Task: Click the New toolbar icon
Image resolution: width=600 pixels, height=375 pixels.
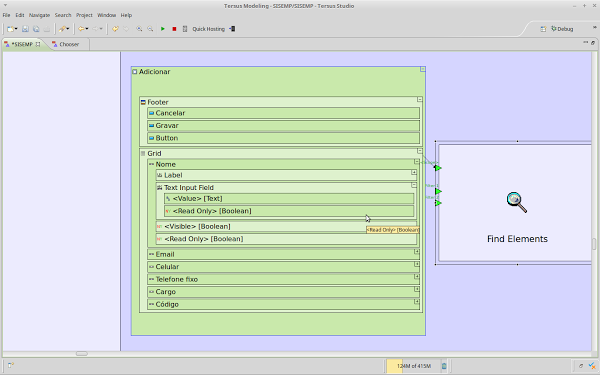Action: 11,29
